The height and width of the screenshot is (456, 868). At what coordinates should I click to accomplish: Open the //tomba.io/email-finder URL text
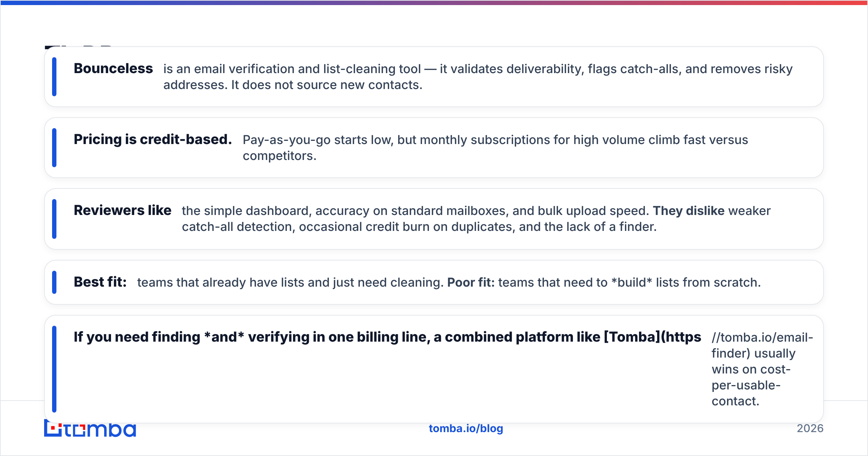pyautogui.click(x=762, y=345)
